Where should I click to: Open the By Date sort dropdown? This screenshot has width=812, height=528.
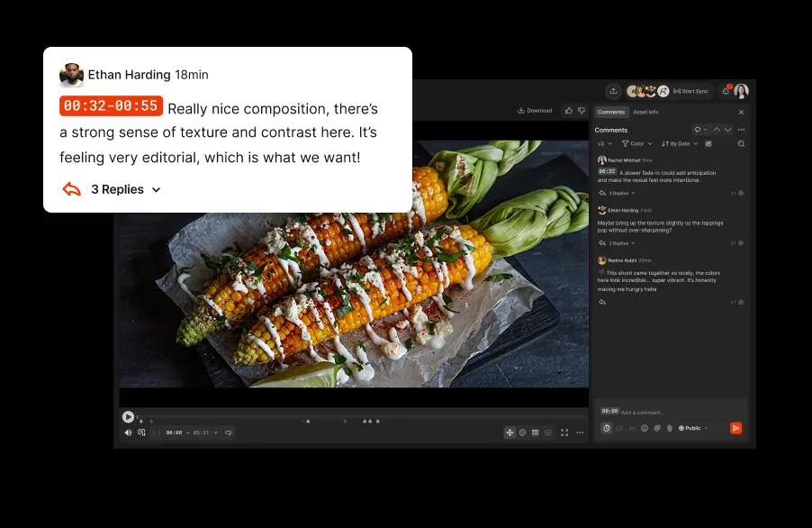click(680, 143)
